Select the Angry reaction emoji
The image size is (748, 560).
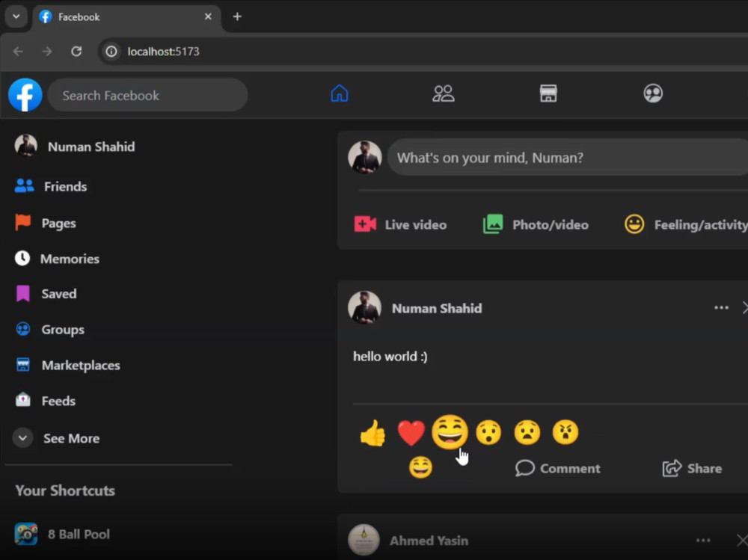[565, 433]
